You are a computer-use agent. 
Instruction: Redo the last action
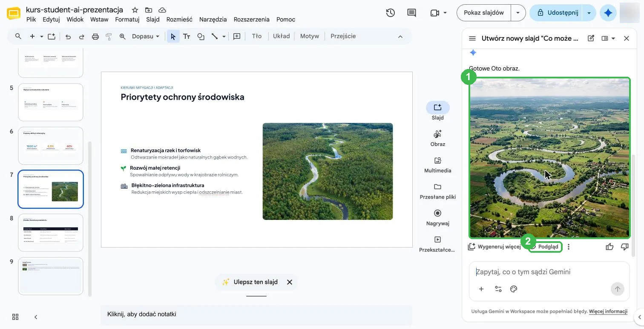pyautogui.click(x=82, y=37)
